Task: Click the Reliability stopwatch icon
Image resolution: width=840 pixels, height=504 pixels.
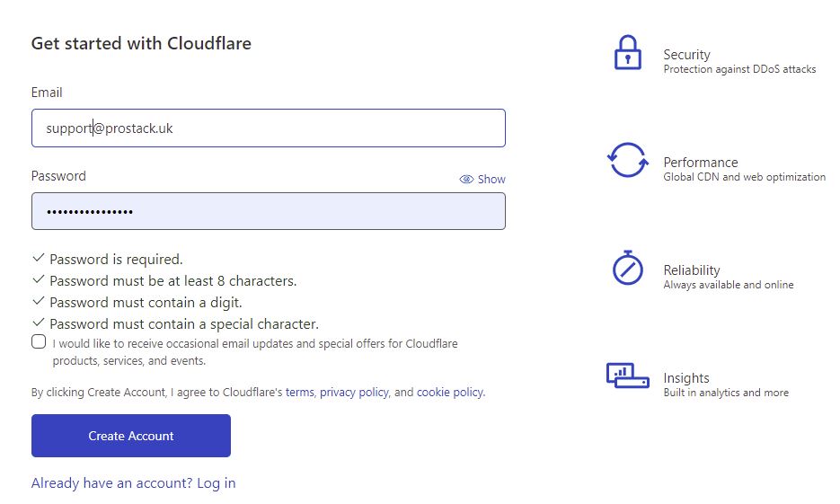Action: (627, 267)
